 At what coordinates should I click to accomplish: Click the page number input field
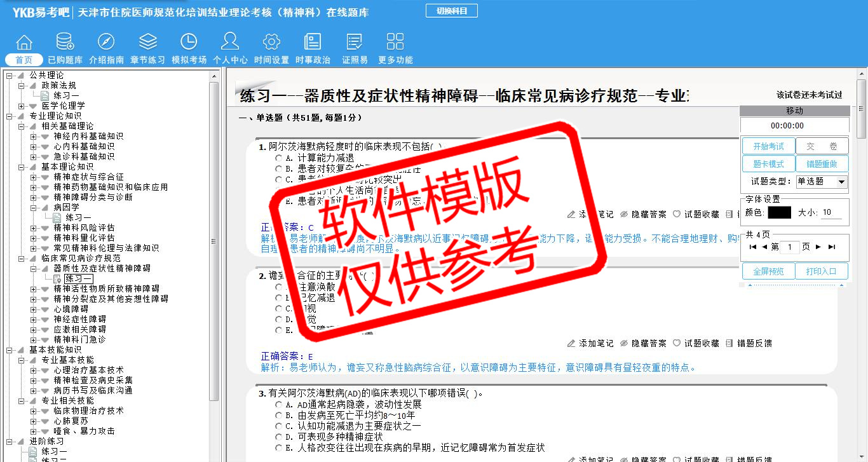tap(789, 247)
